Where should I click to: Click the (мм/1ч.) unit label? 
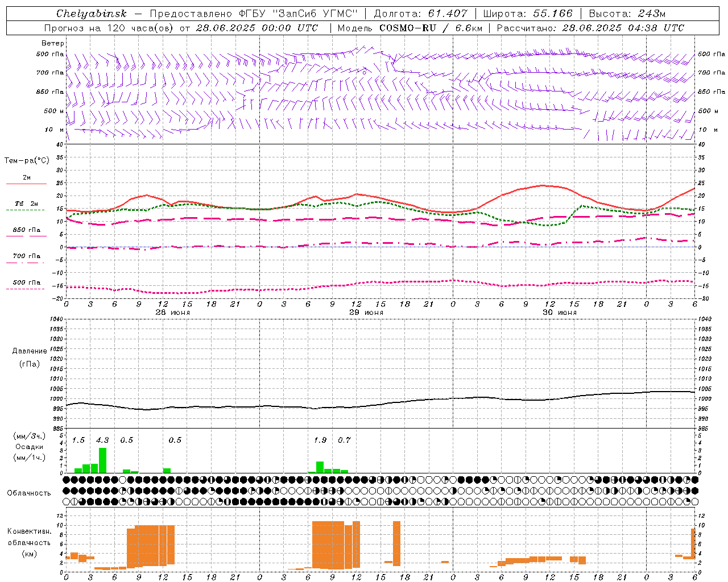pos(30,458)
